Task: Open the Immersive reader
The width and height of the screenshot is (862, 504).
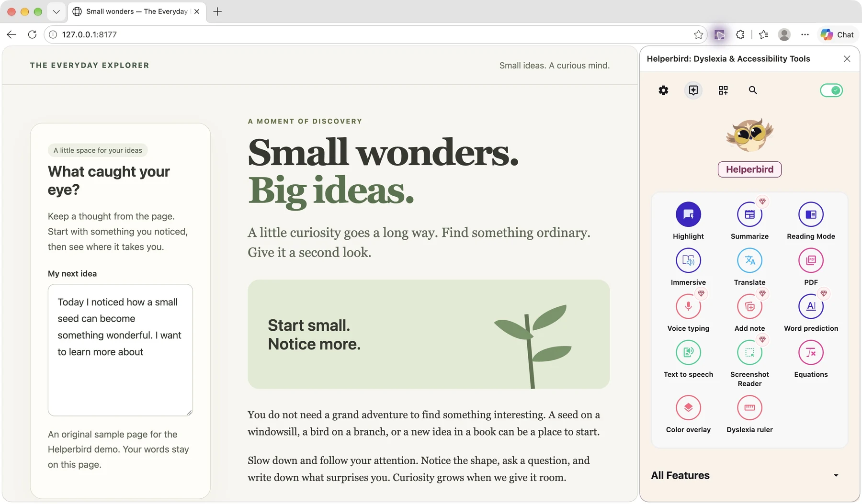Action: tap(688, 260)
